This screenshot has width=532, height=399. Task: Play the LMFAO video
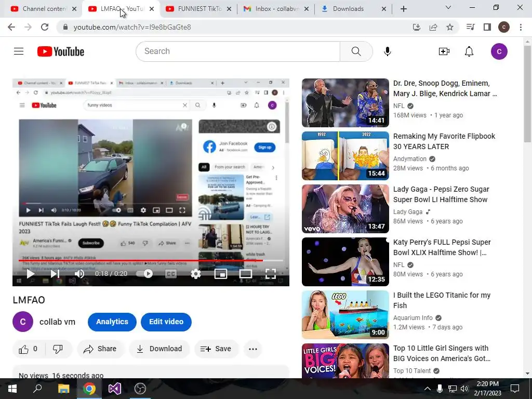[x=31, y=273]
